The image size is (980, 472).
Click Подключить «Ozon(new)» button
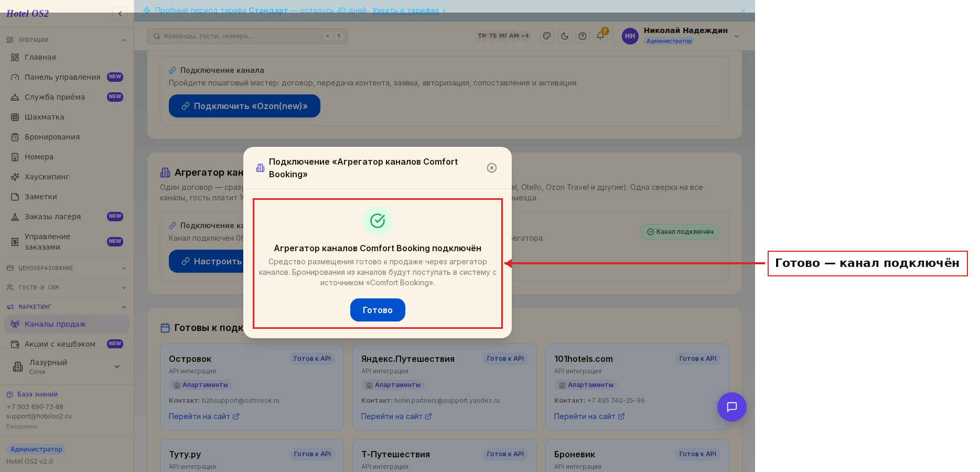coord(244,106)
